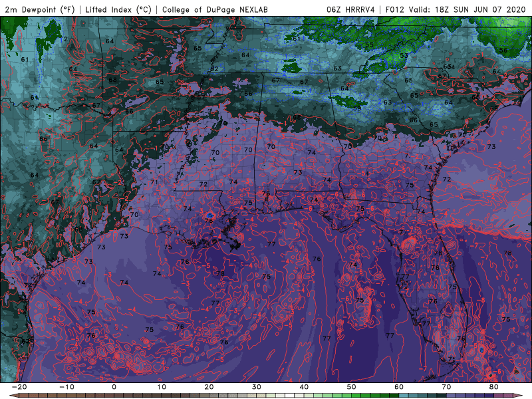Click the 60 label on the color scale
This screenshot has width=532, height=399.
click(x=399, y=387)
